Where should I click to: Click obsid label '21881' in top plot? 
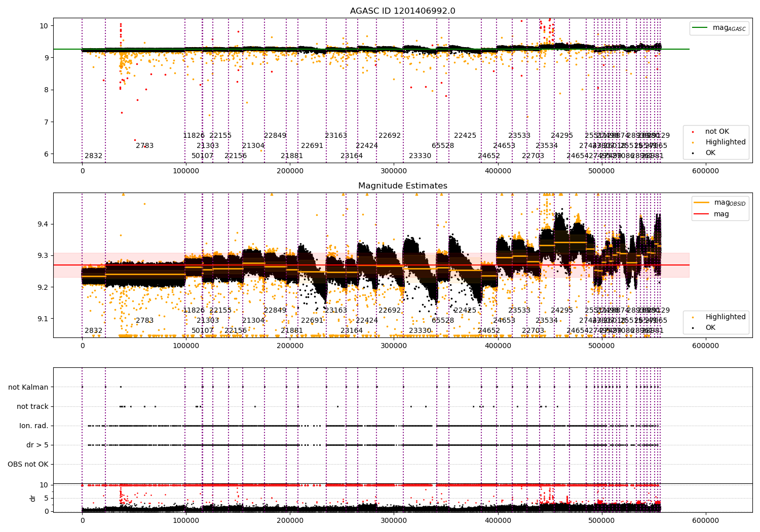click(292, 156)
